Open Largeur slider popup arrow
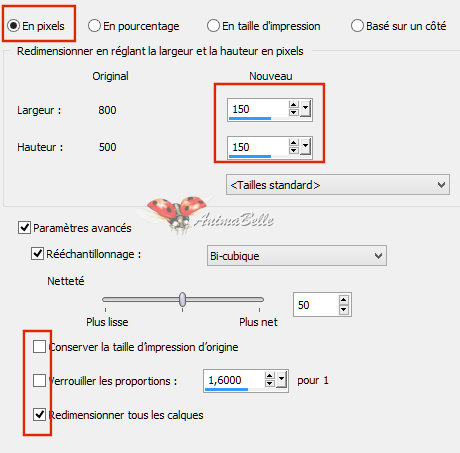 [x=305, y=109]
